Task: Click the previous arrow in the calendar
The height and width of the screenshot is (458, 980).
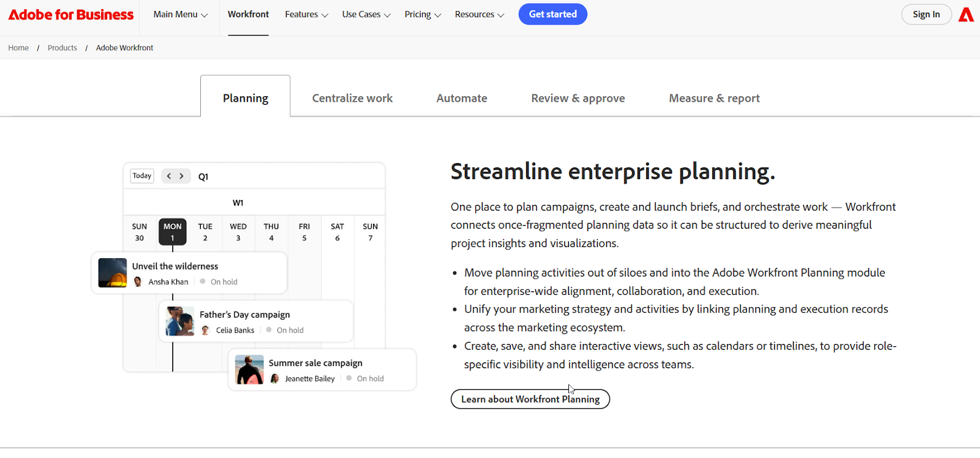Action: coord(169,176)
